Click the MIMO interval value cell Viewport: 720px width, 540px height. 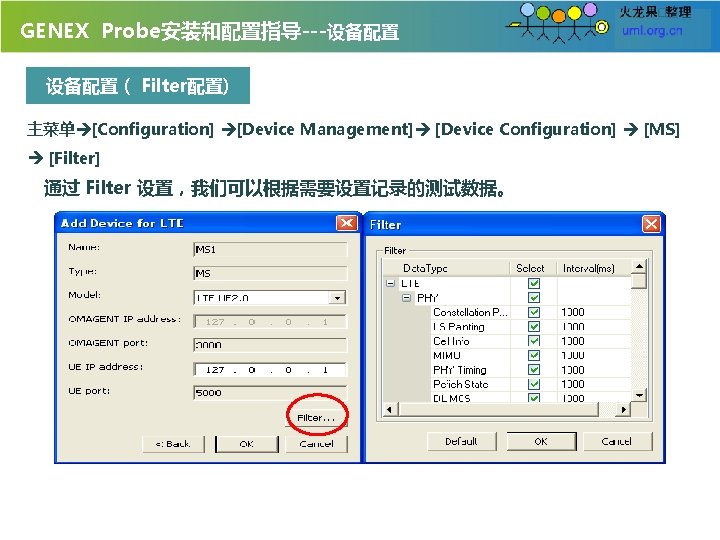click(594, 355)
